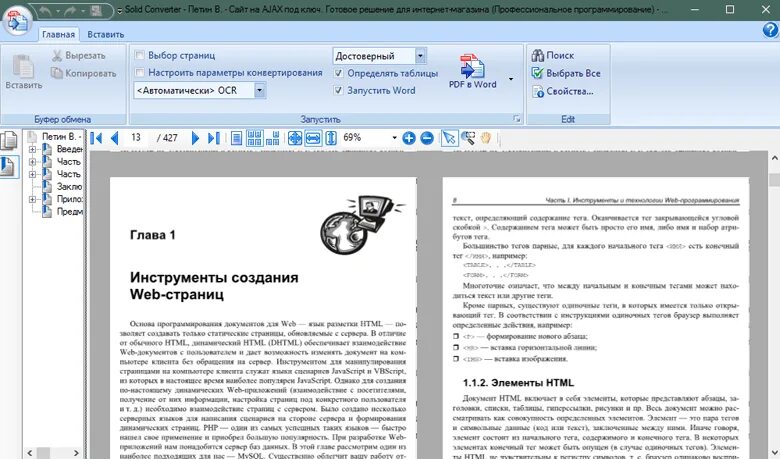The image size is (780, 459).
Task: Click the Save disk icon in quick access toolbar
Action: click(97, 10)
